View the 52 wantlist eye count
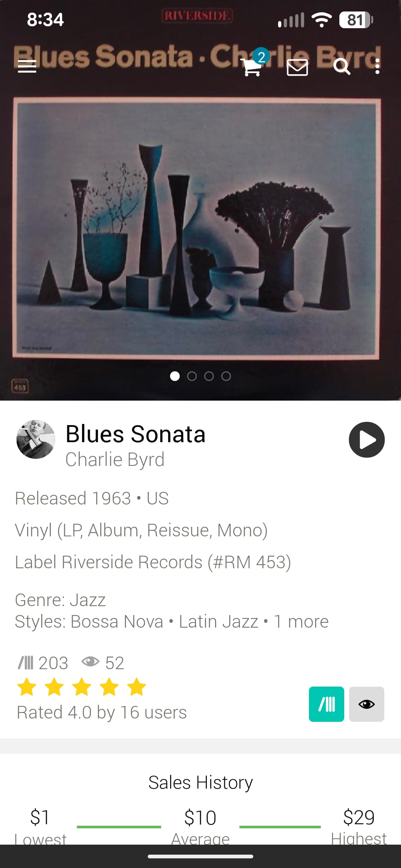The image size is (401, 868). [x=102, y=663]
